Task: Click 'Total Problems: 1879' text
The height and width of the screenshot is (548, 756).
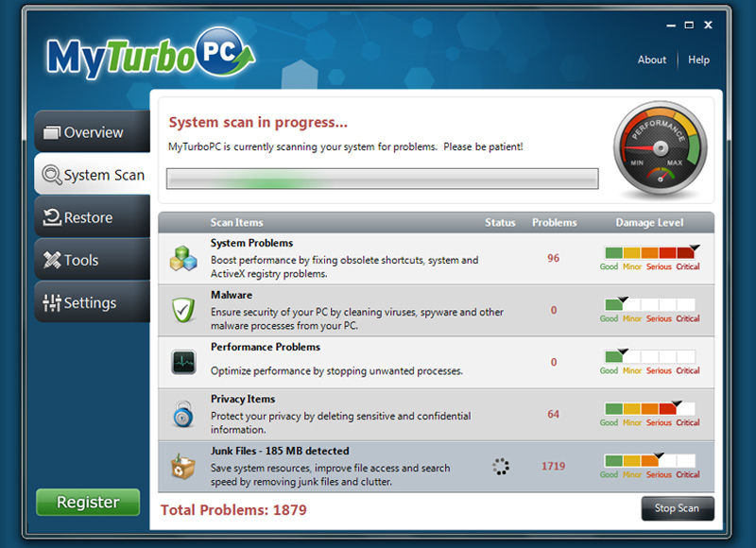Action: (233, 510)
